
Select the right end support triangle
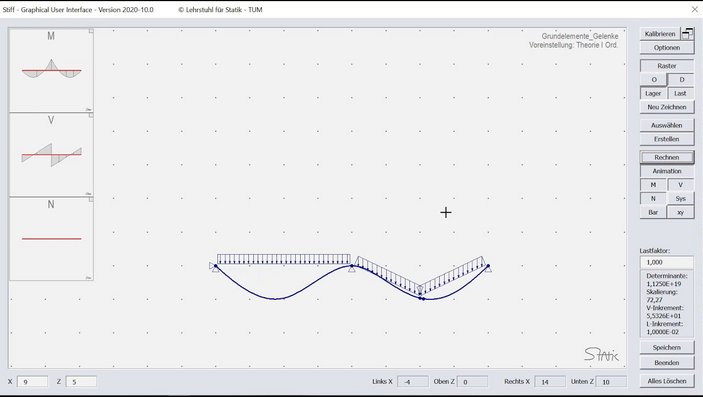click(488, 269)
